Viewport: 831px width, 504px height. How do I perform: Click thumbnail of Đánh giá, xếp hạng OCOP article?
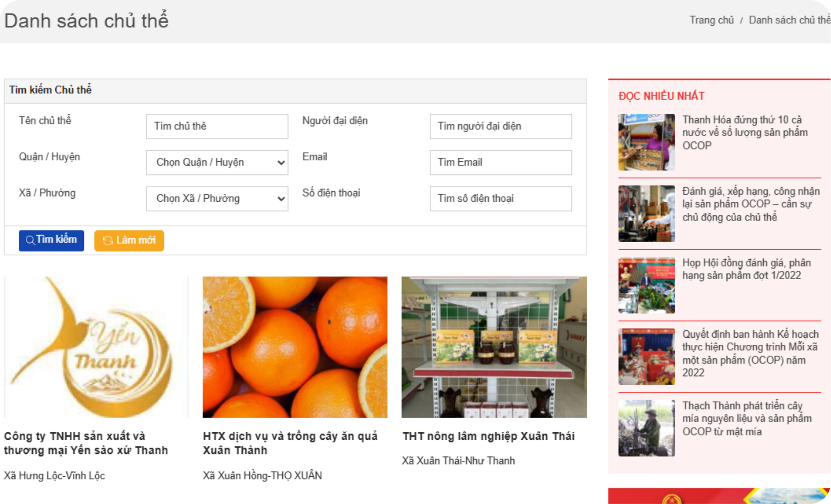[646, 213]
